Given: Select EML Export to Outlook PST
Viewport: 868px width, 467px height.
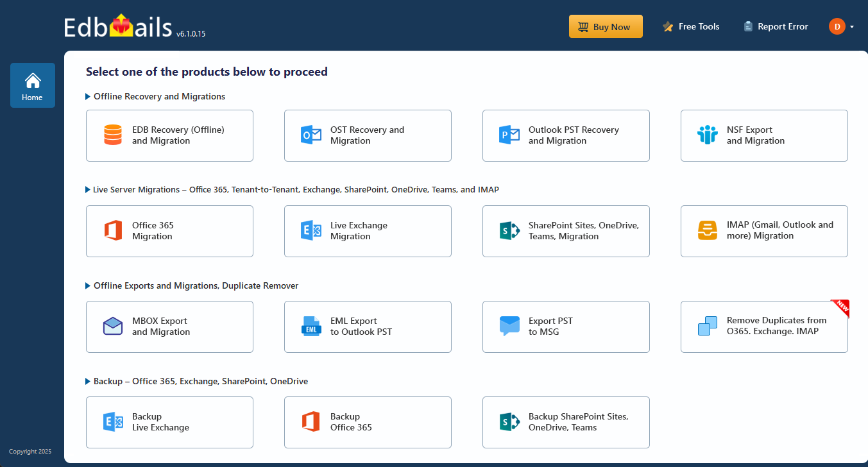Looking at the screenshot, I should [311, 327].
